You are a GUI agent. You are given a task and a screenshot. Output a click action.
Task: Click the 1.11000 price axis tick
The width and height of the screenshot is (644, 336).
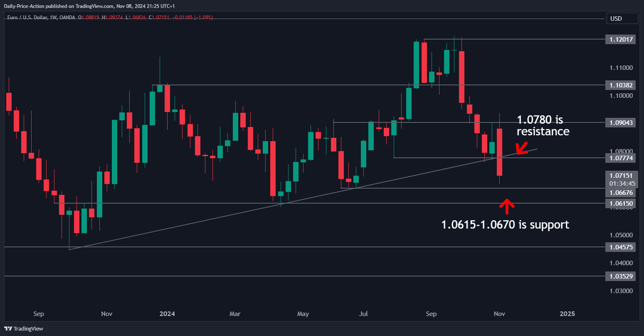(x=621, y=68)
